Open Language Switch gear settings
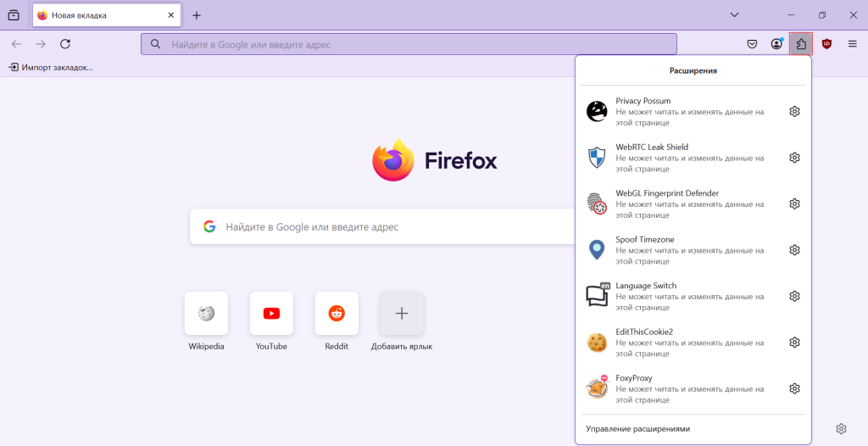Image resolution: width=868 pixels, height=446 pixels. [794, 297]
